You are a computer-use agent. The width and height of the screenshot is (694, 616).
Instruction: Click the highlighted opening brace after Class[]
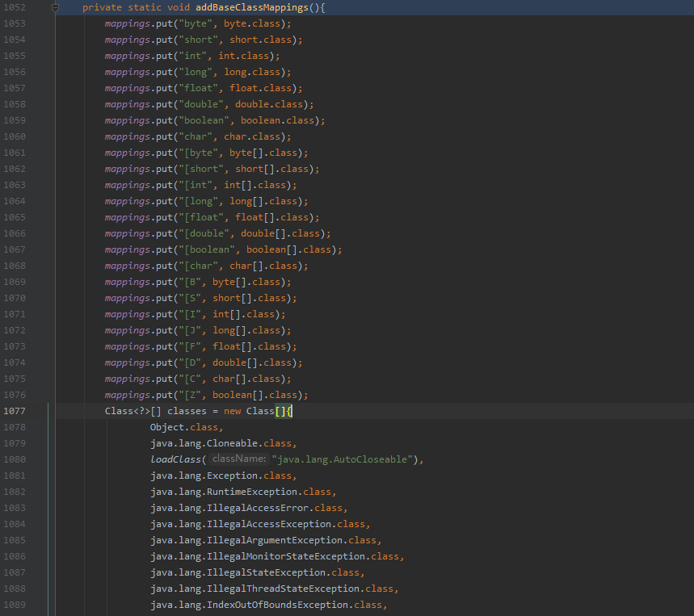point(289,411)
